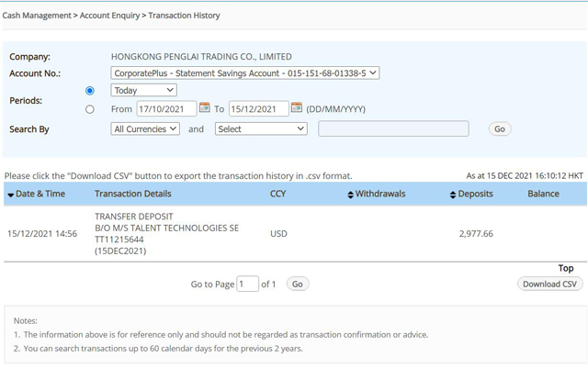Screen dimensions: 588x368
Task: Click the 15/12/2021 14:56 date cell
Action: point(42,234)
